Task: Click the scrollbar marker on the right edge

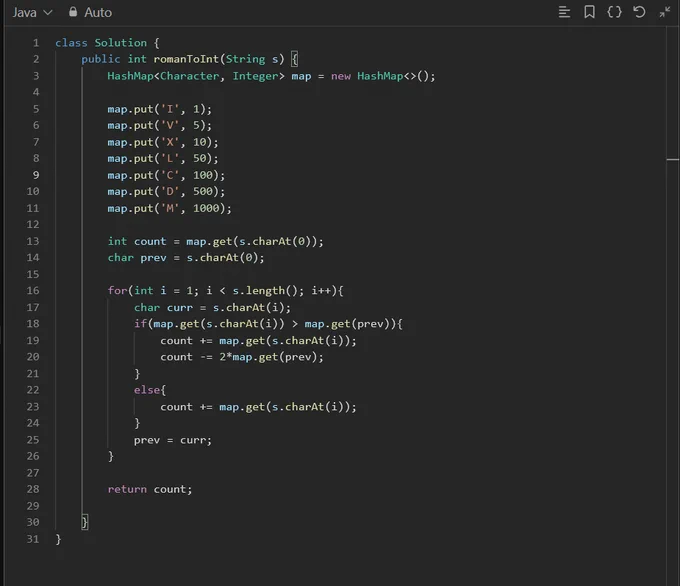Action: (x=673, y=160)
